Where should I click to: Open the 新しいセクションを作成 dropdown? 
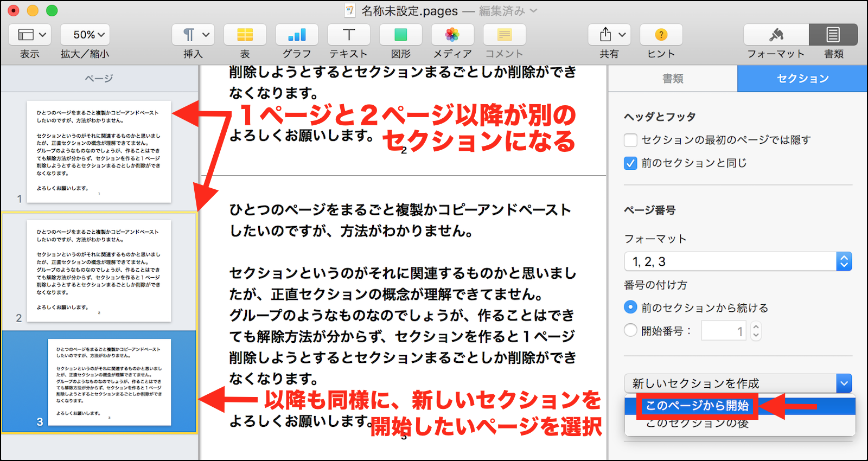click(x=844, y=383)
